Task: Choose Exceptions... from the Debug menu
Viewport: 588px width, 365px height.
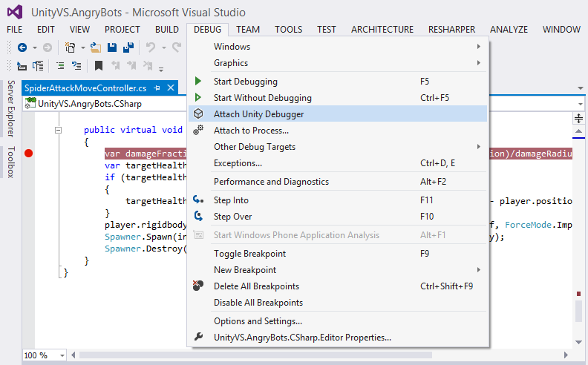Action: click(x=338, y=163)
